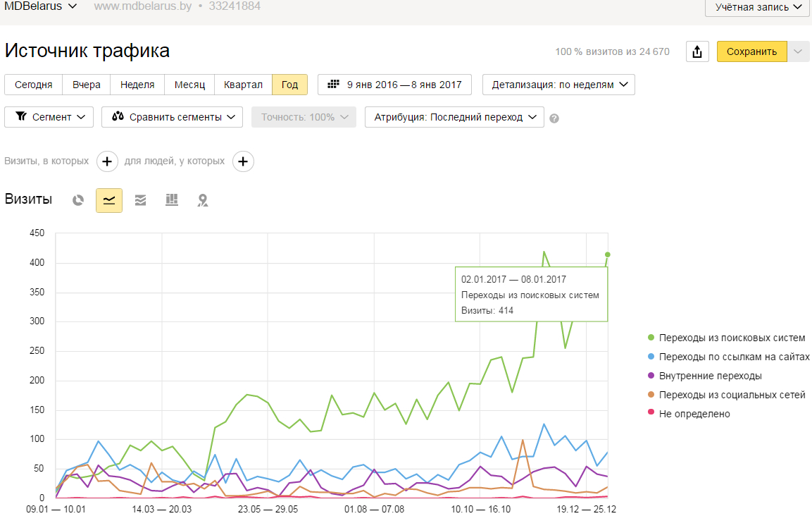This screenshot has height=516, width=812.
Task: Click the green data point on chart
Action: [x=608, y=254]
